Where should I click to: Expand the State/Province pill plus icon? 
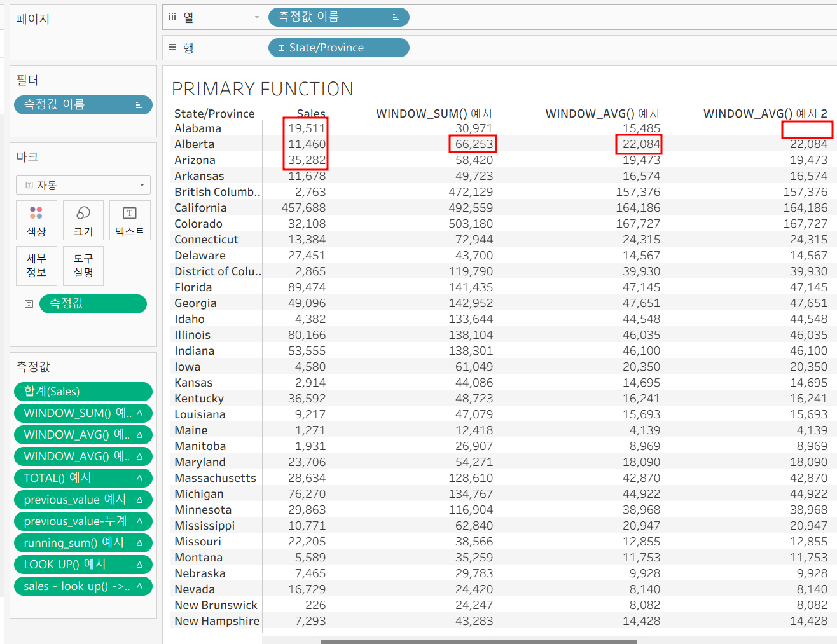click(x=281, y=48)
